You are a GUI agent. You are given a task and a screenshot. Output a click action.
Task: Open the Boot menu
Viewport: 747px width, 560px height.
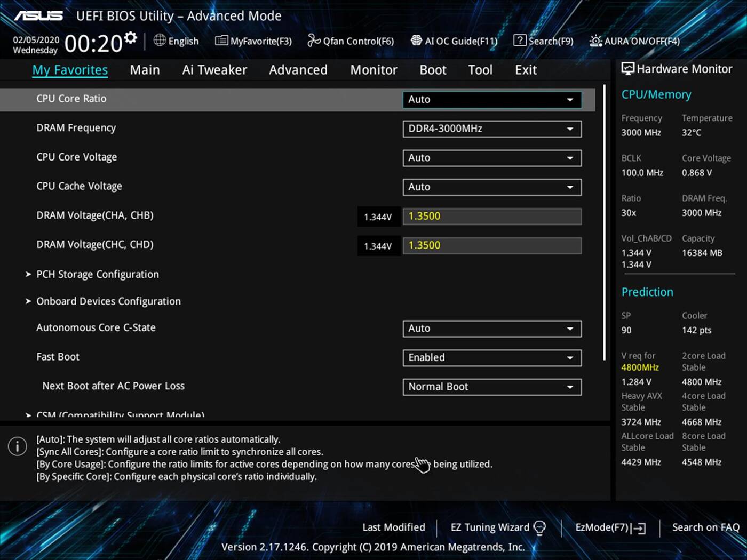click(x=432, y=69)
